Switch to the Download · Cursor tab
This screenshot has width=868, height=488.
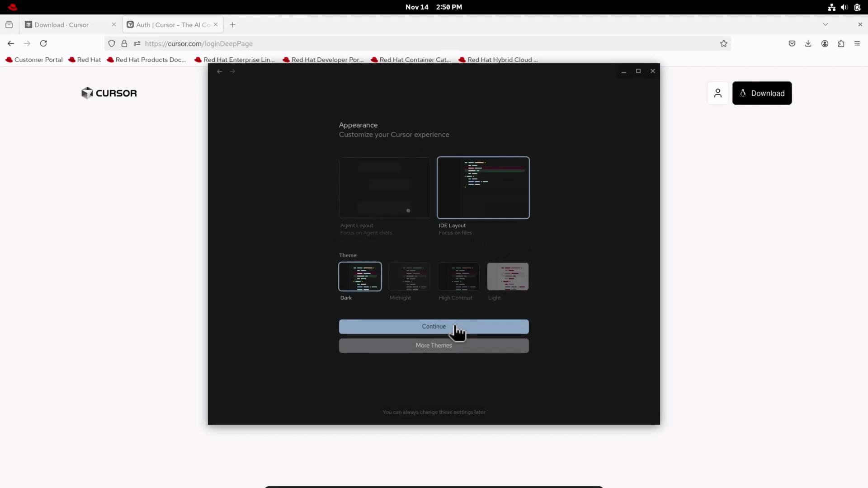pos(71,25)
